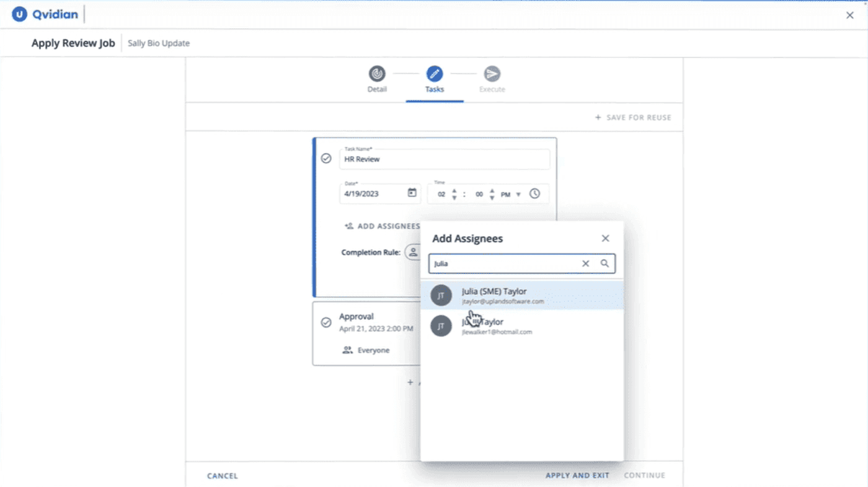The height and width of the screenshot is (487, 868).
Task: Click the Qvidian logo icon
Action: tap(18, 14)
